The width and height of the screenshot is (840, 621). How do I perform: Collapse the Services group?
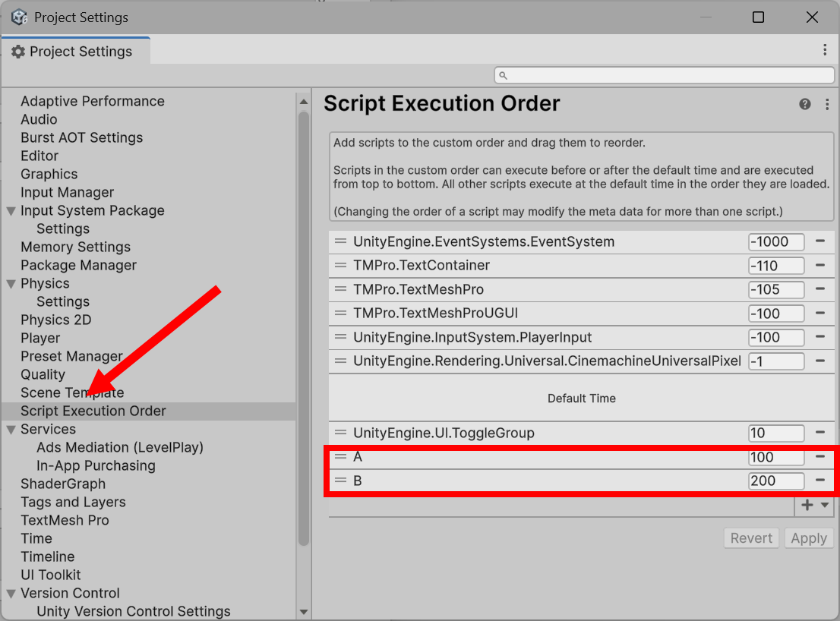(11, 430)
